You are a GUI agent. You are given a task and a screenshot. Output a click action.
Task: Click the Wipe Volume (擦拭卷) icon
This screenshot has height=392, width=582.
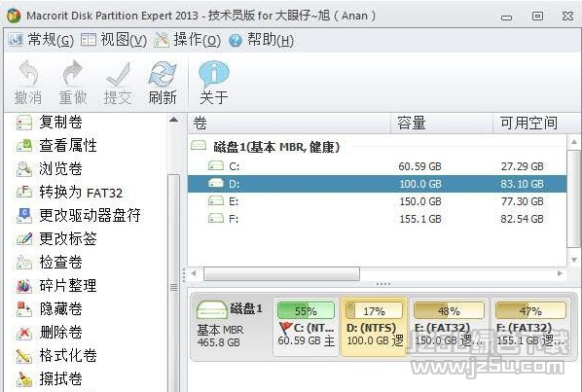point(24,379)
